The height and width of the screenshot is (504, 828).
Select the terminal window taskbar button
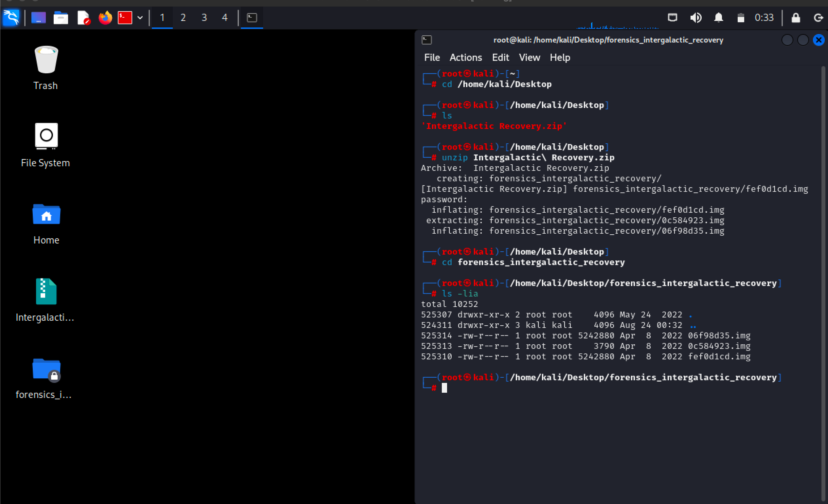click(x=252, y=17)
